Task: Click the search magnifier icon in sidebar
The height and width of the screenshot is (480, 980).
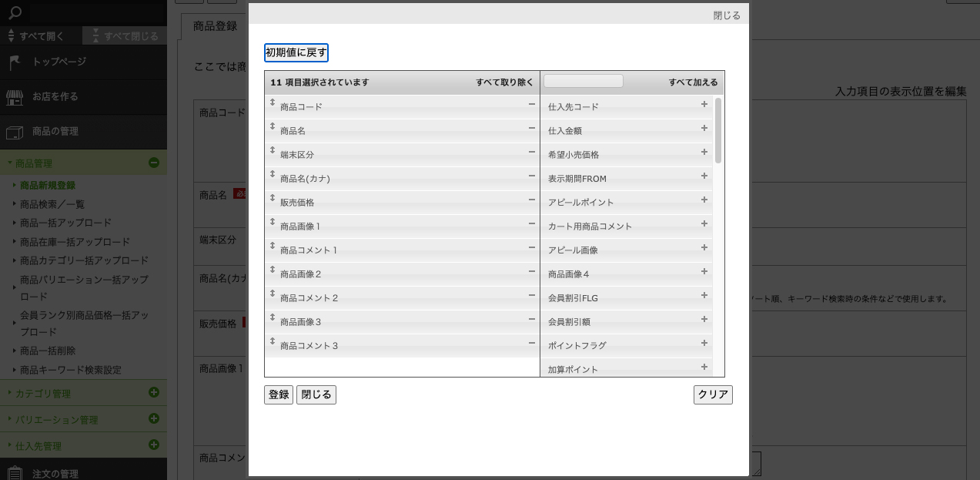Action: coord(15,12)
